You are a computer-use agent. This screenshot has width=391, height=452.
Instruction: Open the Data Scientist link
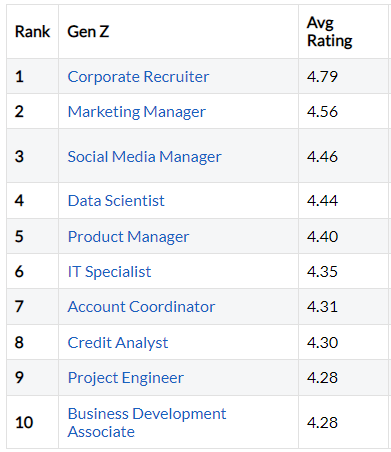click(x=116, y=201)
